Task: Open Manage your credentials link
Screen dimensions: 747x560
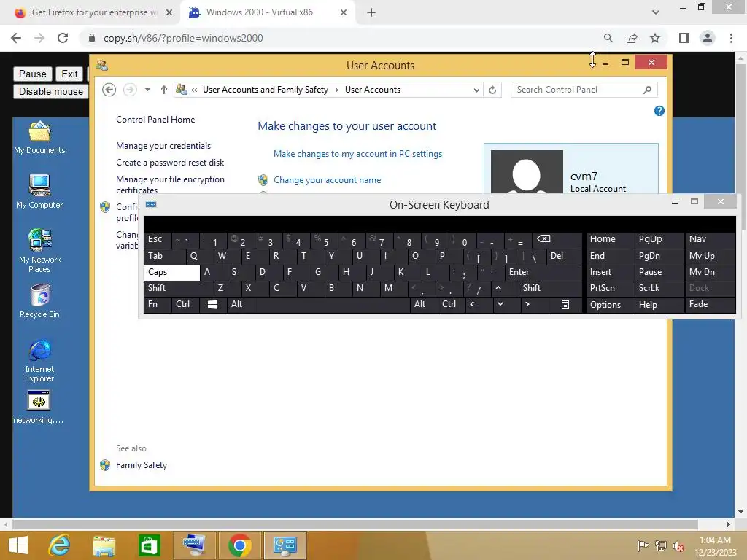Action: click(x=163, y=146)
